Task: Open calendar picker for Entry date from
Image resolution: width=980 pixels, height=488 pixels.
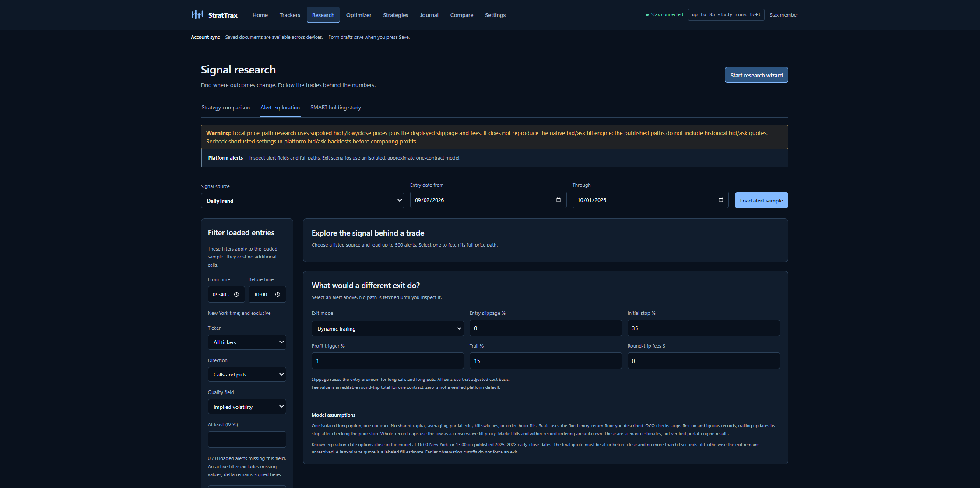Action: 558,200
